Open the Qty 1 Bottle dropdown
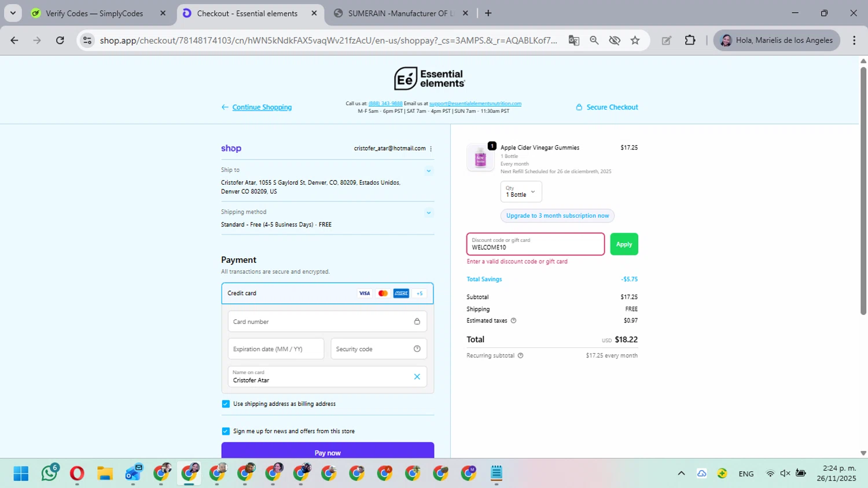 click(x=521, y=192)
